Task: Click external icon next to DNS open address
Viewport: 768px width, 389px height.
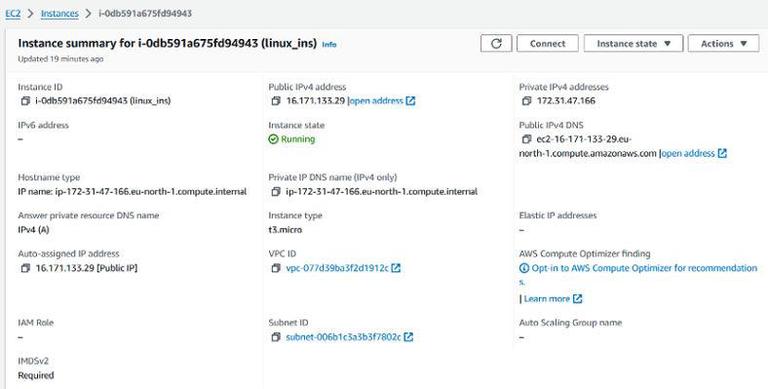Action: tap(722, 153)
